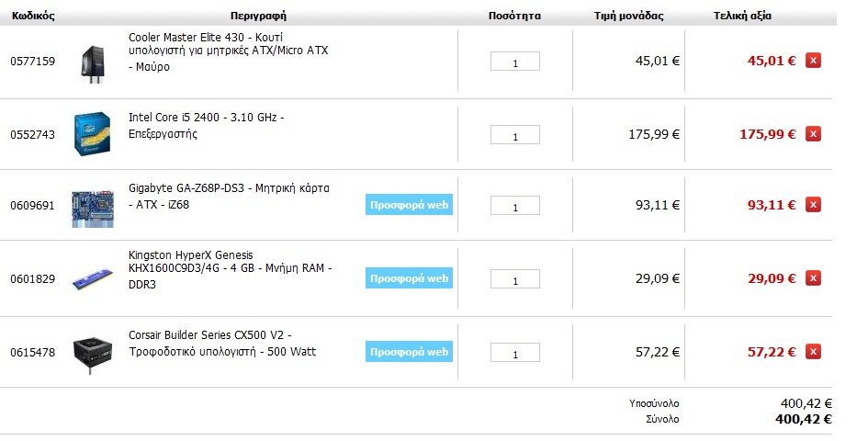
Task: Remove Kingston HyperX Genesis RAM from cart
Action: click(813, 278)
